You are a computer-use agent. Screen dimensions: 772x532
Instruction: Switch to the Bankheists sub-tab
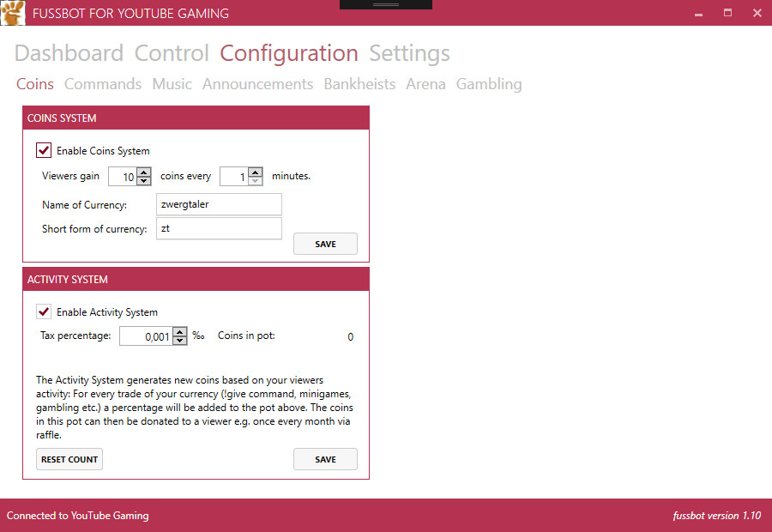pyautogui.click(x=359, y=84)
